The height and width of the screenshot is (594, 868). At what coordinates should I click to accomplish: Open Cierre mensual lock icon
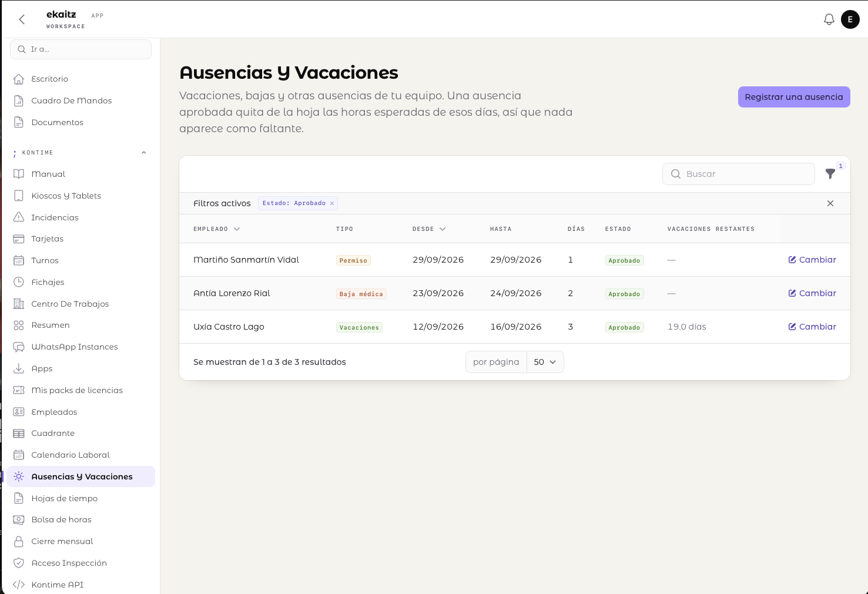[19, 541]
